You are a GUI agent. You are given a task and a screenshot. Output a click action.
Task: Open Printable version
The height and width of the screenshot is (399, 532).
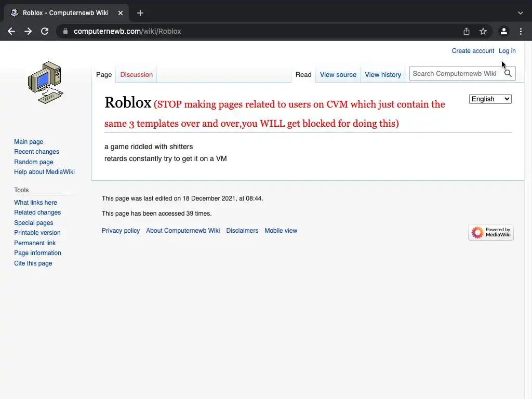click(37, 233)
